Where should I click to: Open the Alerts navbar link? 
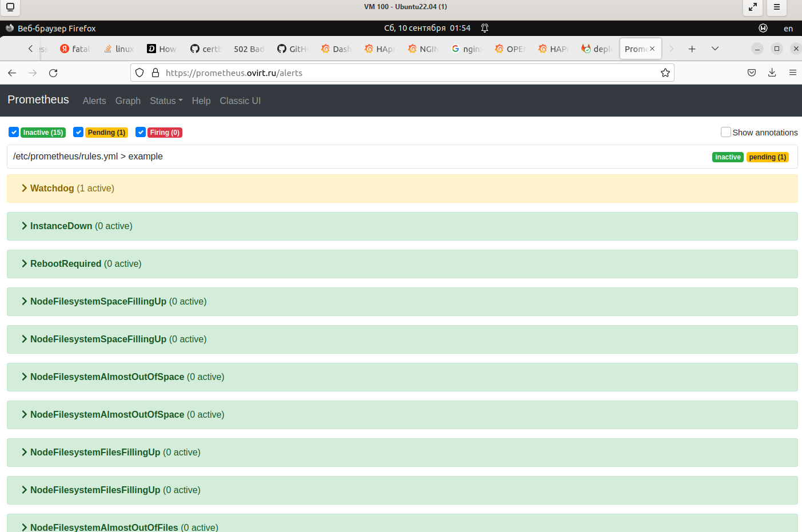94,101
